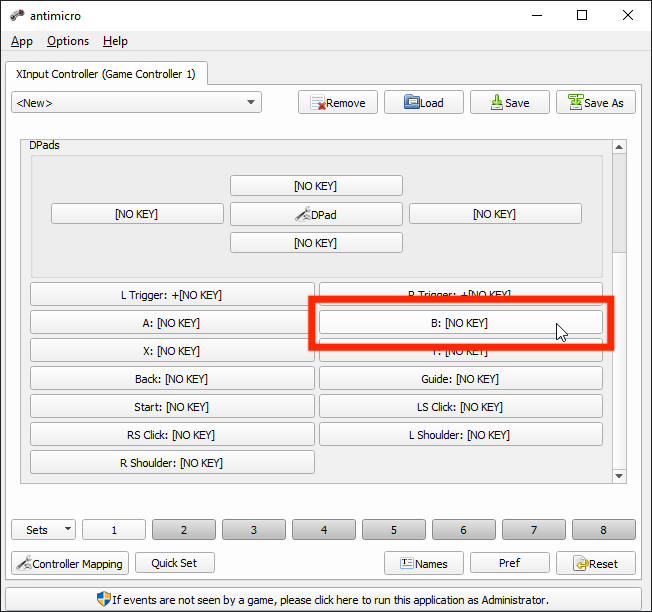
Task: Switch to set 5
Action: point(394,530)
